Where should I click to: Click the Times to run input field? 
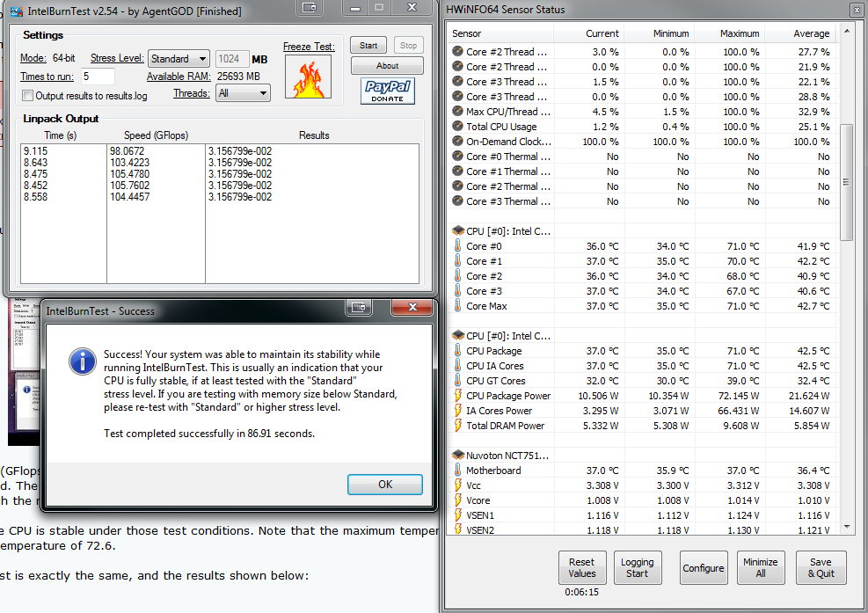(98, 77)
